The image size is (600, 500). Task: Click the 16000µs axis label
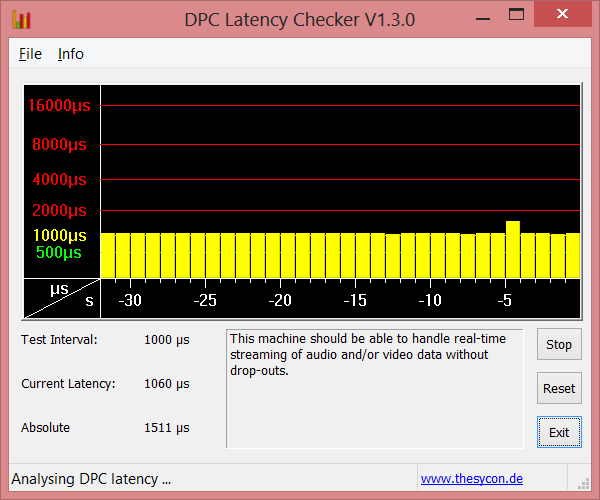[59, 105]
